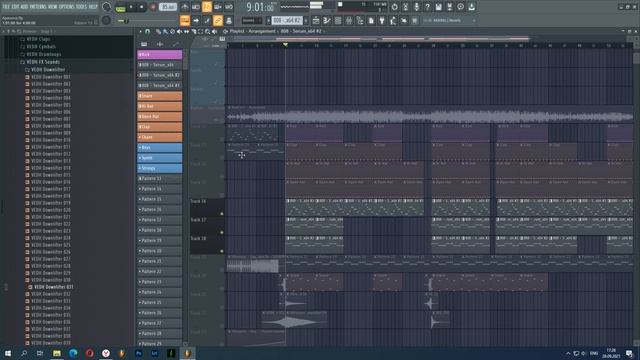Toggle blend recording overdub icon
The width and height of the screenshot is (640, 360).
[218, 7]
